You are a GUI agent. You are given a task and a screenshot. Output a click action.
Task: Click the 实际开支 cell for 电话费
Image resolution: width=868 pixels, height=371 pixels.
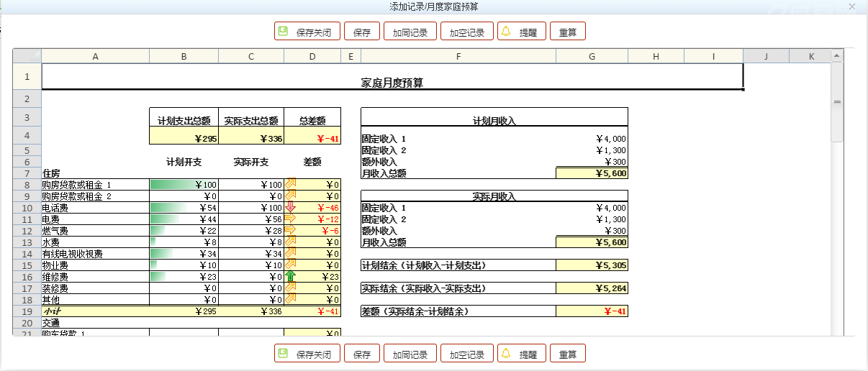coord(251,208)
